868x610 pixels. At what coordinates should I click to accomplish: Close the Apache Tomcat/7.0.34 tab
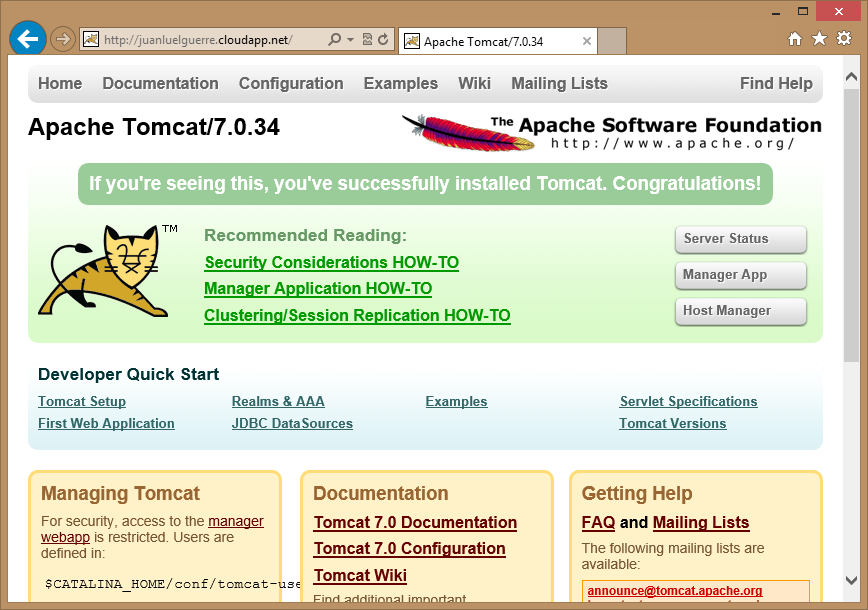point(587,41)
